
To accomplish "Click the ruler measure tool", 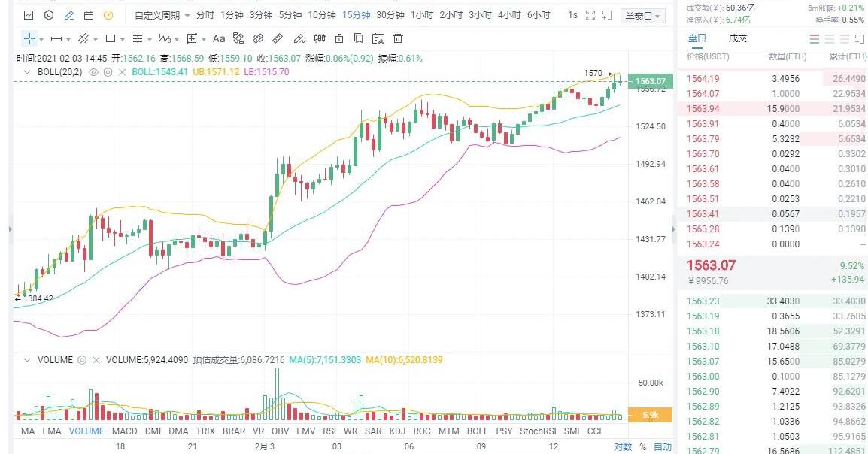I will pos(278,38).
